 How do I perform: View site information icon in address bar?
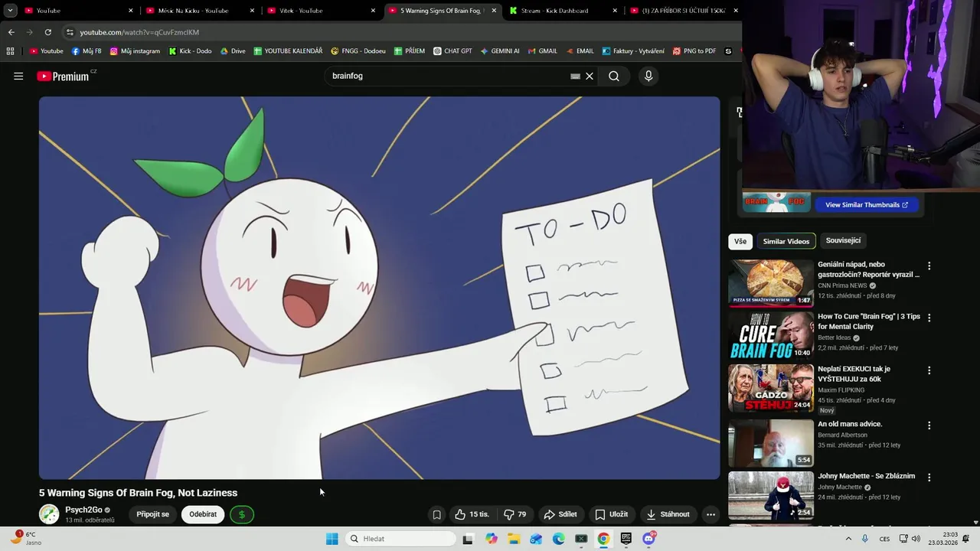point(70,32)
